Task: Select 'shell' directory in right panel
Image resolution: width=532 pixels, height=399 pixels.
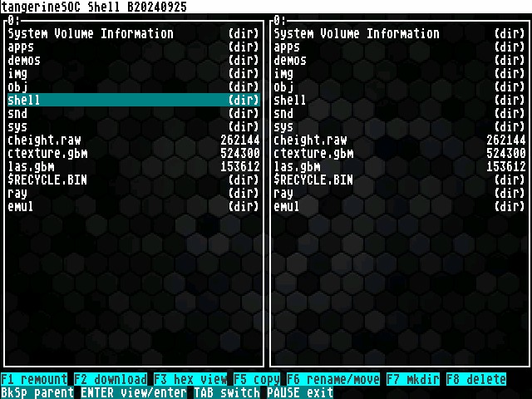Action: click(x=400, y=100)
